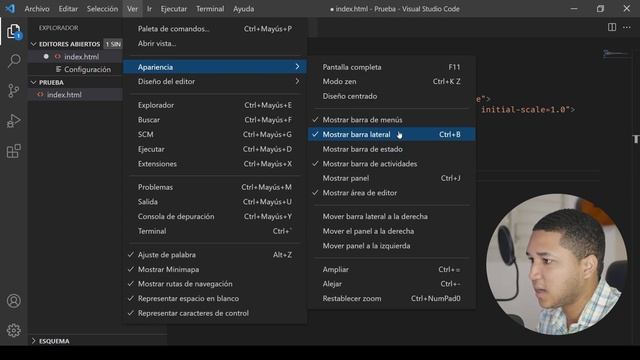The image size is (640, 360).
Task: Click the Ver menu
Action: [132, 9]
